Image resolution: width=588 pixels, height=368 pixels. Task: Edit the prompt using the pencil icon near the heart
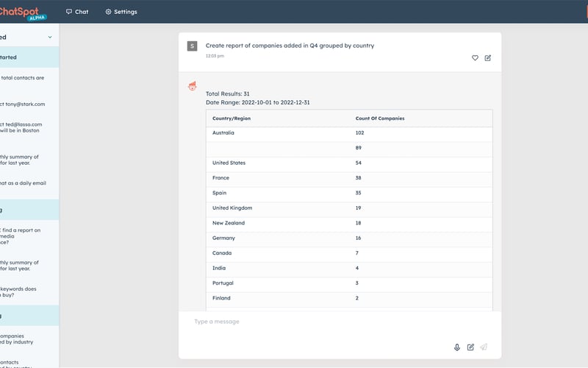[488, 58]
